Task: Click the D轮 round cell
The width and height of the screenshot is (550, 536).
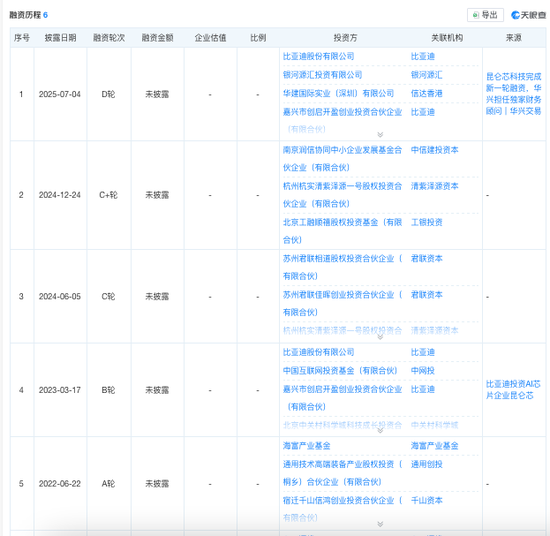Action: (x=108, y=94)
